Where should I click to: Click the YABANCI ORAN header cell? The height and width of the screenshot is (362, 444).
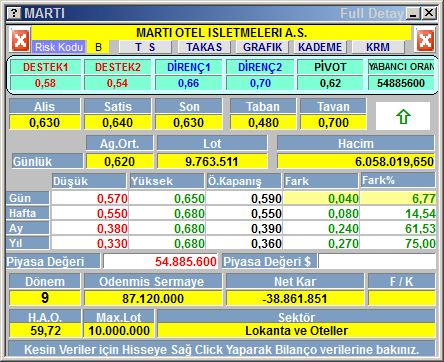pyautogui.click(x=401, y=67)
